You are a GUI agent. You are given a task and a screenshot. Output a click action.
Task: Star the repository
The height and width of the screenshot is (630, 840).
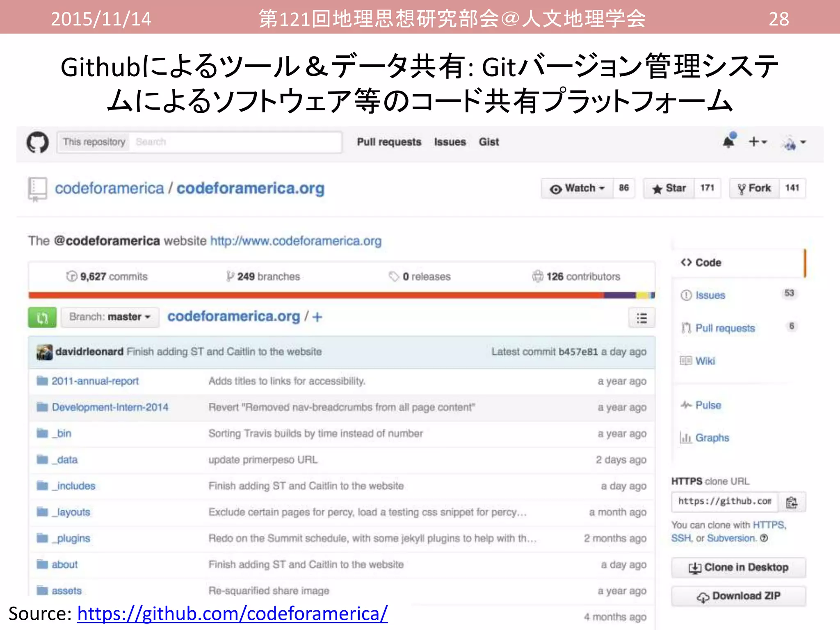pyautogui.click(x=669, y=188)
